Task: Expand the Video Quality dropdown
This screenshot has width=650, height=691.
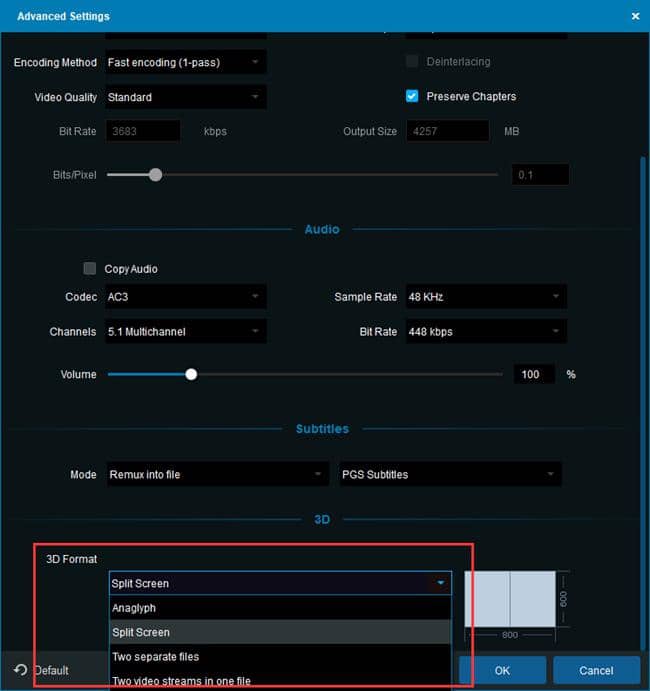Action: 186,97
